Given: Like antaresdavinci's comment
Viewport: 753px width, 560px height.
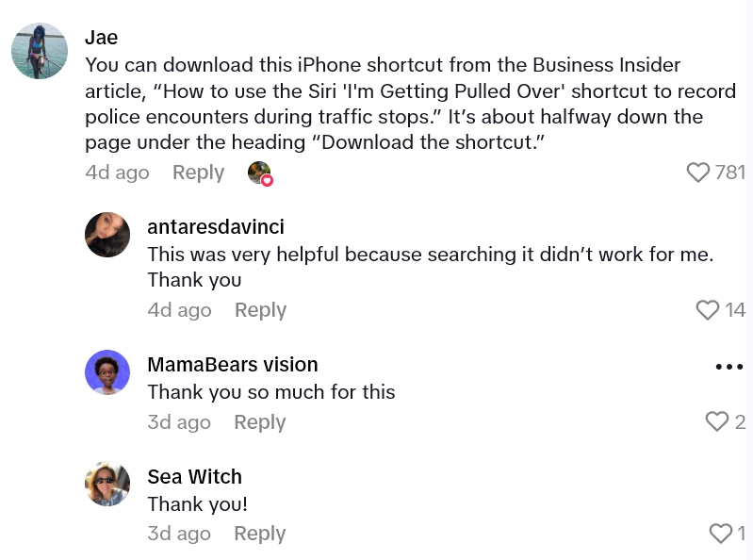Looking at the screenshot, I should point(707,310).
